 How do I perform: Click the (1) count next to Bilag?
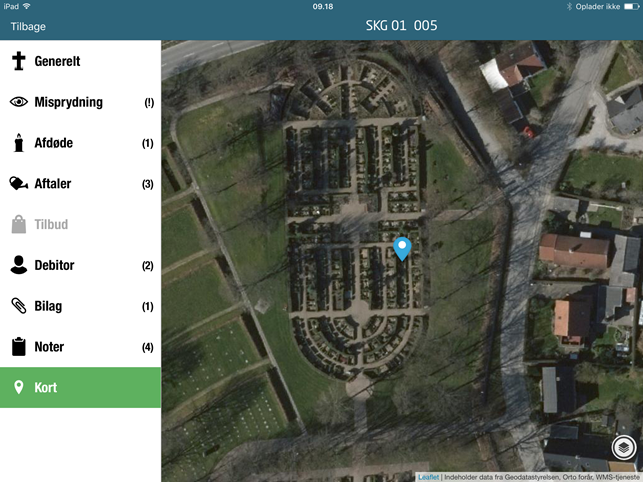[x=148, y=306]
